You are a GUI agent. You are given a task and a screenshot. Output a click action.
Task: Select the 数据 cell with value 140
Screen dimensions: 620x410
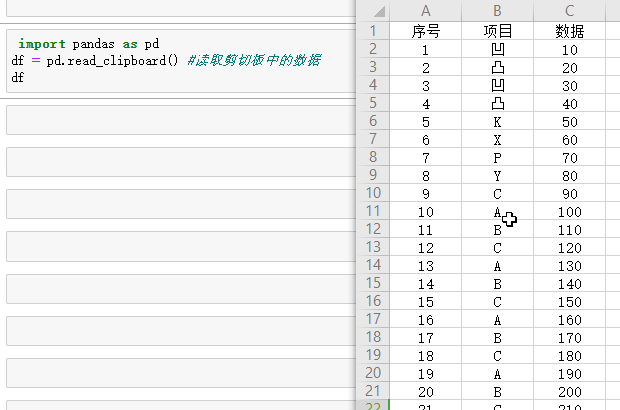569,283
